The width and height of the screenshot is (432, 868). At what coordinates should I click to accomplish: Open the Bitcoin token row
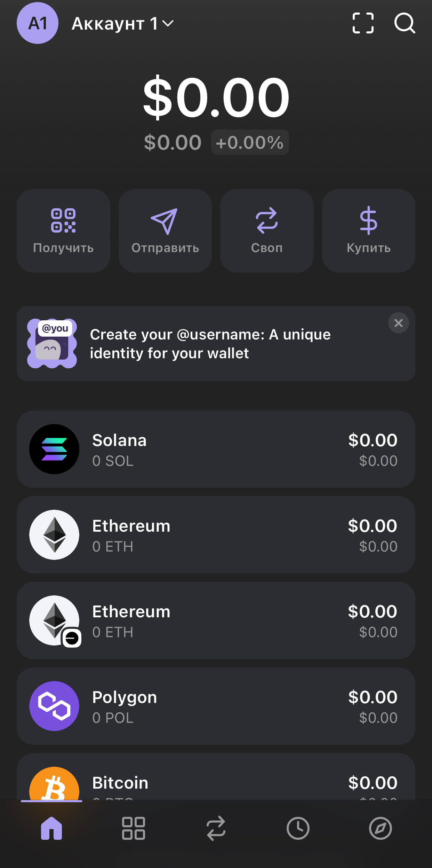coord(216,777)
